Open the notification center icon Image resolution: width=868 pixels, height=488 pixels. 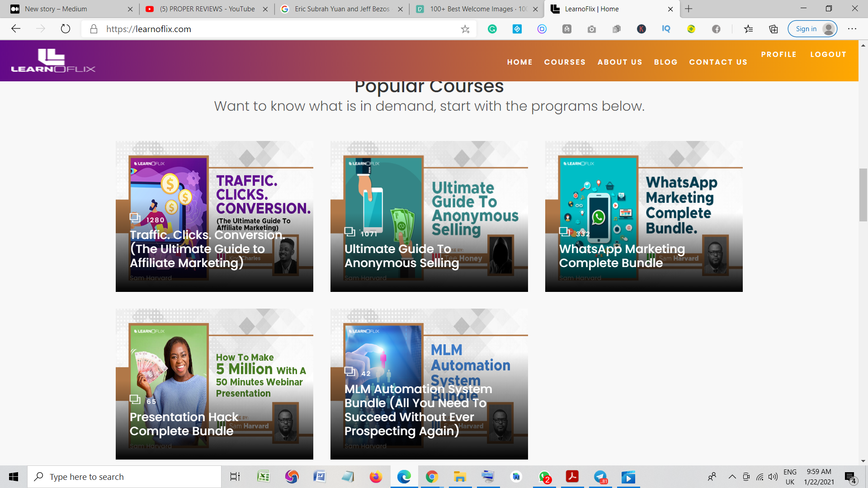tap(850, 477)
